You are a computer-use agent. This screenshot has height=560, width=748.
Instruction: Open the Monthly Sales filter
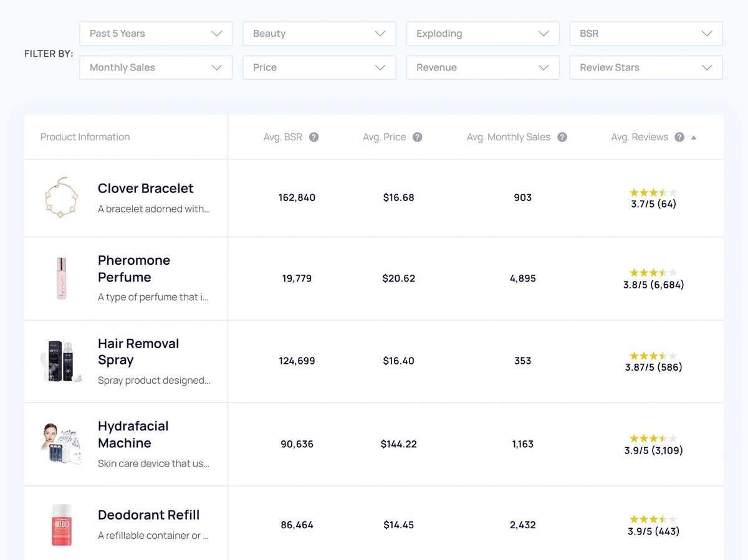click(156, 67)
